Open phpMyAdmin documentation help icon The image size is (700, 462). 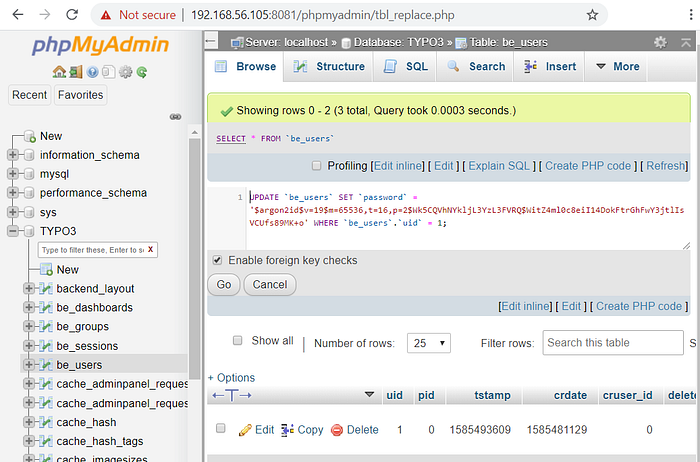[92, 72]
